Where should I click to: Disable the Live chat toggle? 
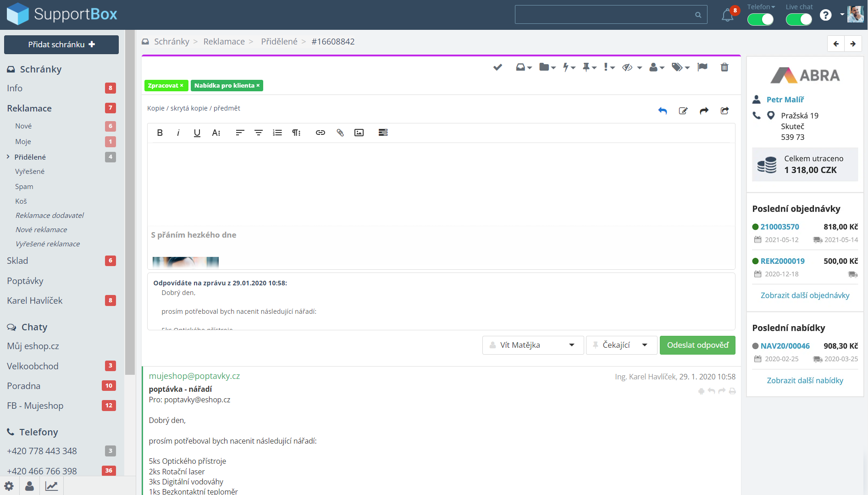[x=799, y=19]
